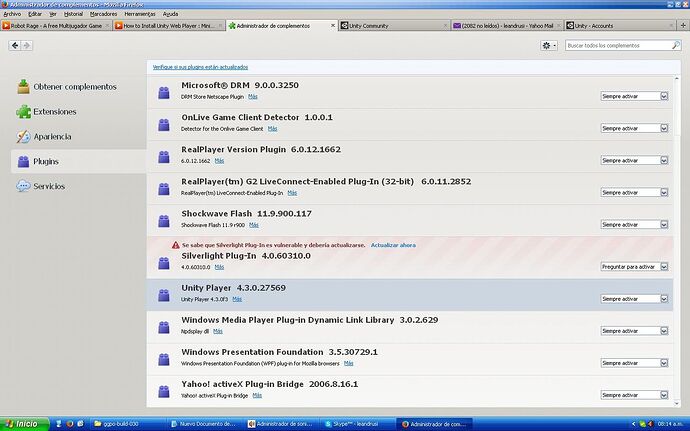Select the Unity Player 4.3.0.27569 title text
The height and width of the screenshot is (431, 690).
pos(234,288)
